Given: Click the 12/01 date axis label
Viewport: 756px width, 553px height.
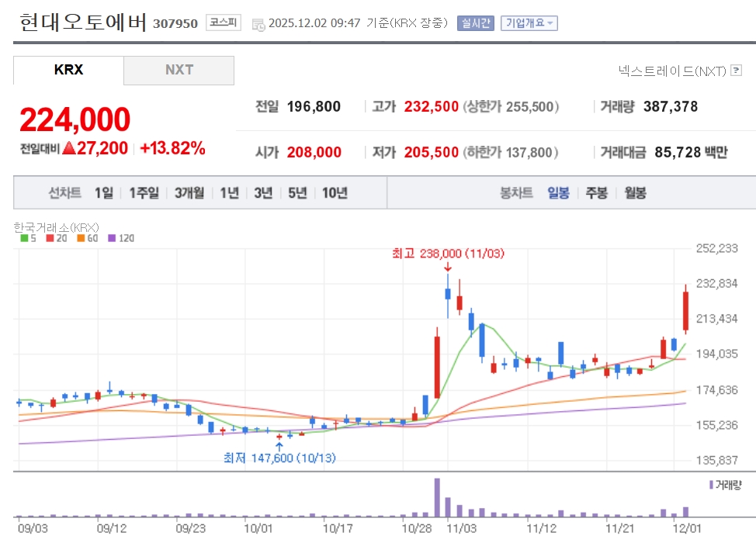Looking at the screenshot, I should 687,528.
